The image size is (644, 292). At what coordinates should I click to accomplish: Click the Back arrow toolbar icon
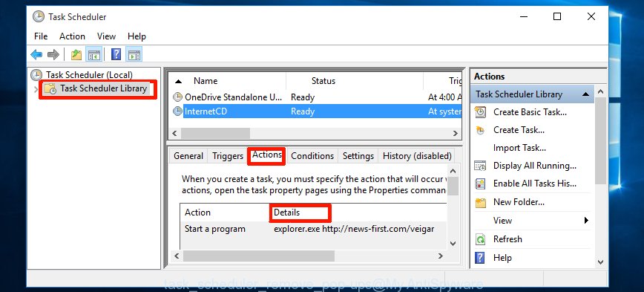pos(36,54)
